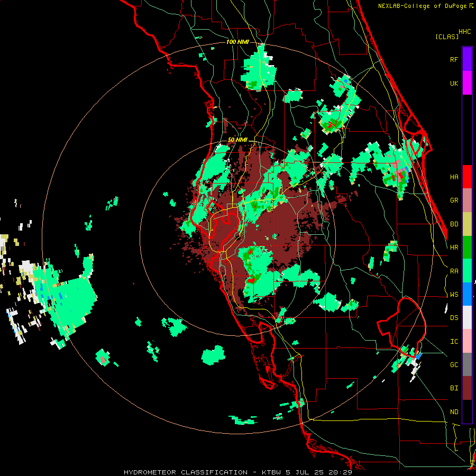
Task: Click the light pink IC legend swatch
Action: coord(467,341)
